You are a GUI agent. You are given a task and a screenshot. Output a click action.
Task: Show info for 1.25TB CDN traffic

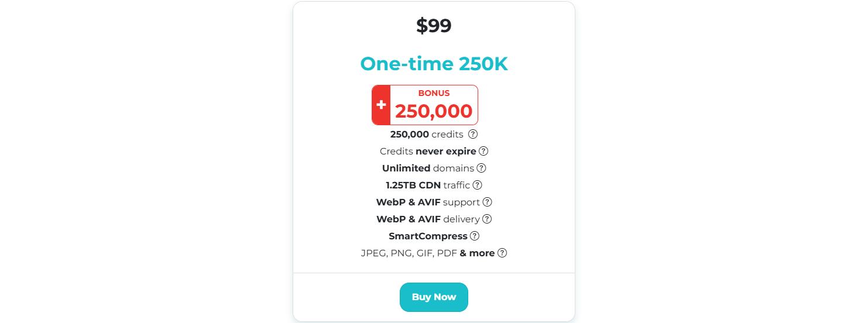[x=477, y=185]
